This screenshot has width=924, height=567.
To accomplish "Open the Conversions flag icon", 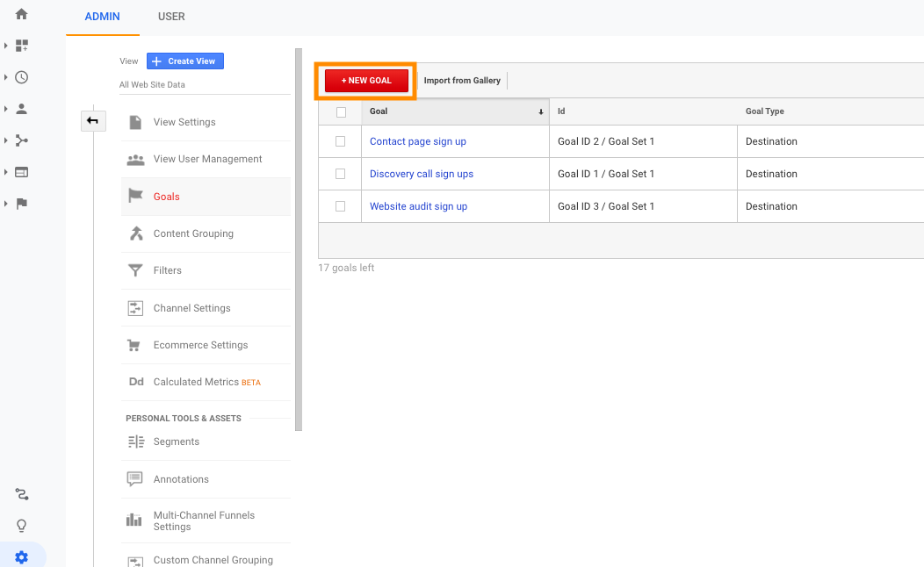I will click(x=22, y=204).
